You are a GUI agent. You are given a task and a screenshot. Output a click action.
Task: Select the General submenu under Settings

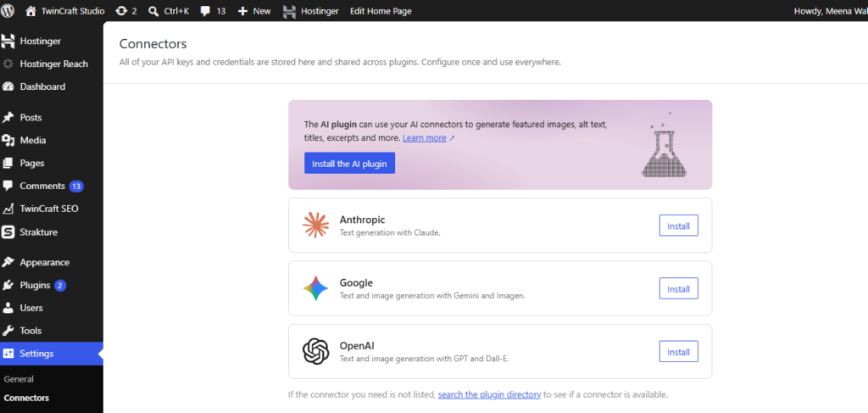[19, 379]
